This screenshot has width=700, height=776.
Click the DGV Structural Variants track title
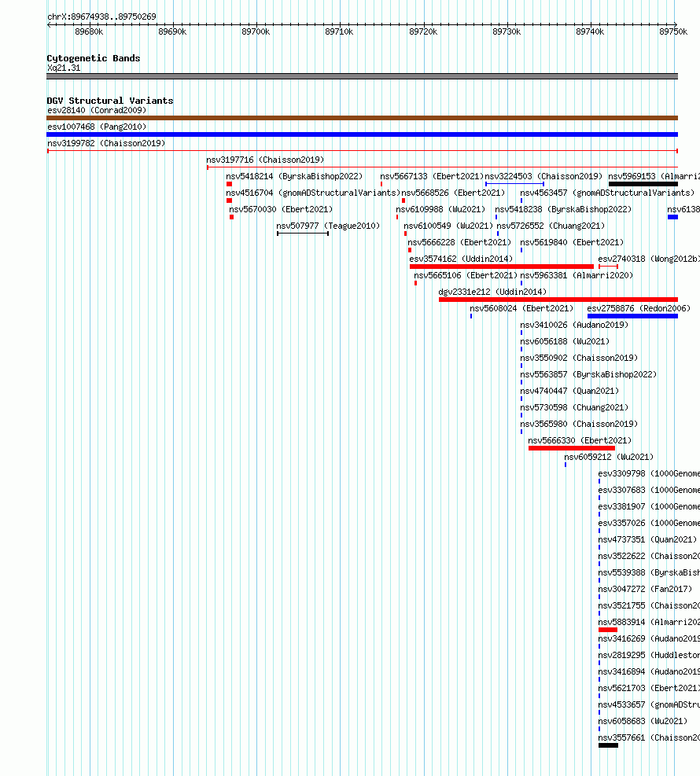click(x=110, y=101)
